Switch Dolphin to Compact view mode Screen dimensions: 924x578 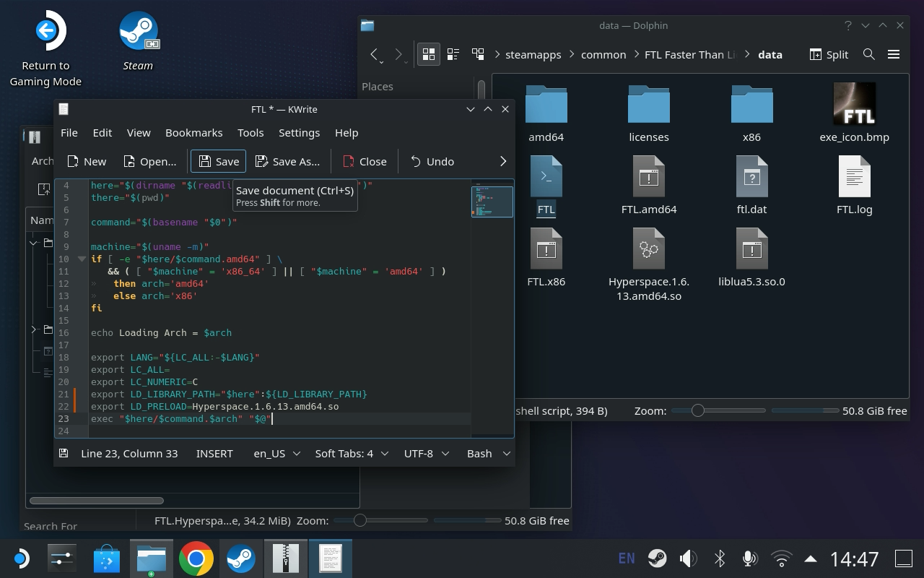coord(453,54)
